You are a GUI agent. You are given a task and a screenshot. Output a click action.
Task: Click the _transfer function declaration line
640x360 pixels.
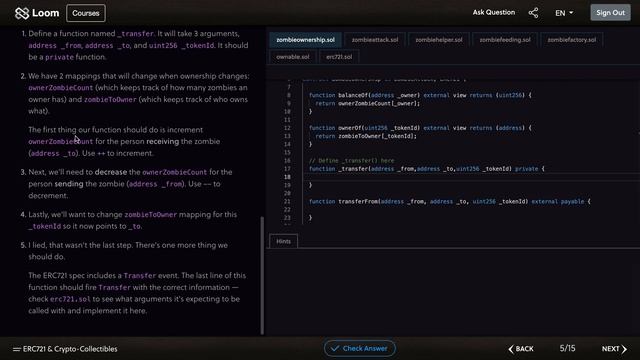point(427,169)
